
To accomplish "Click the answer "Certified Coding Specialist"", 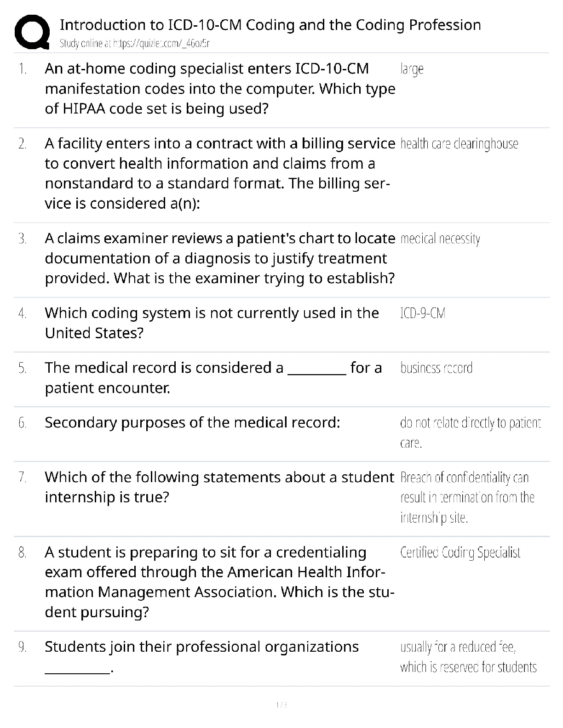I will click(460, 552).
